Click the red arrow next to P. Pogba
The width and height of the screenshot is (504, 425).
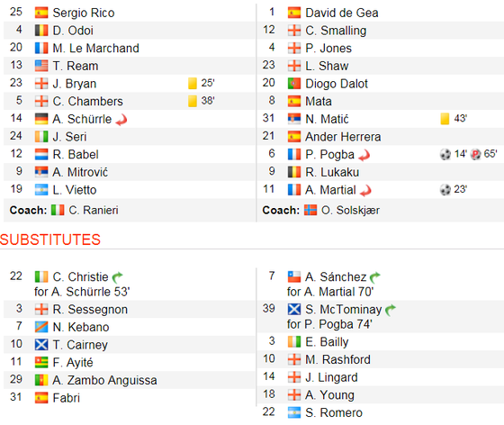coord(364,156)
